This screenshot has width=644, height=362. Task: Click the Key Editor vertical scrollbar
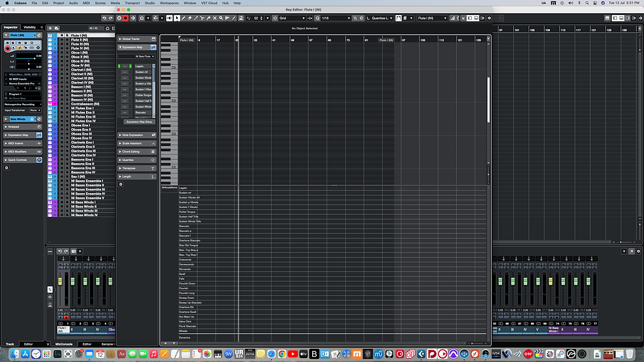tap(488, 100)
